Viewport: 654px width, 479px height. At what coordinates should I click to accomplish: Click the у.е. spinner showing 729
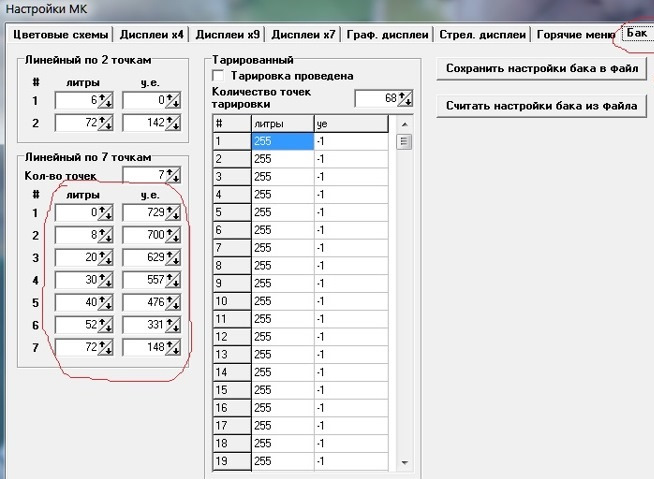pyautogui.click(x=173, y=213)
